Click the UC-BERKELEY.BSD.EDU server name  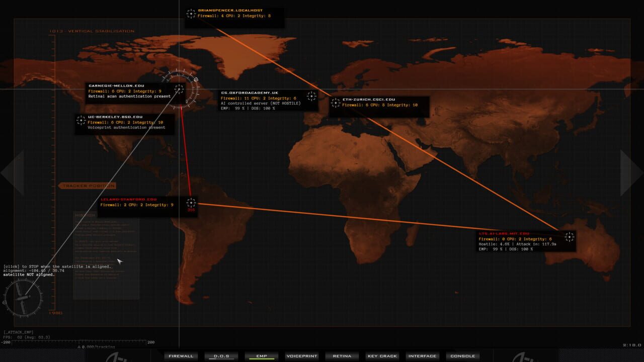(x=115, y=117)
